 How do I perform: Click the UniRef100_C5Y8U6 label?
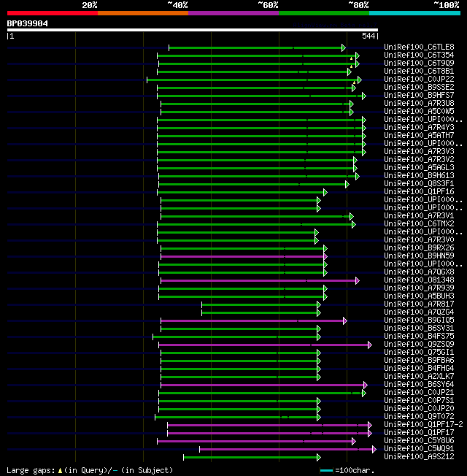click(x=419, y=440)
